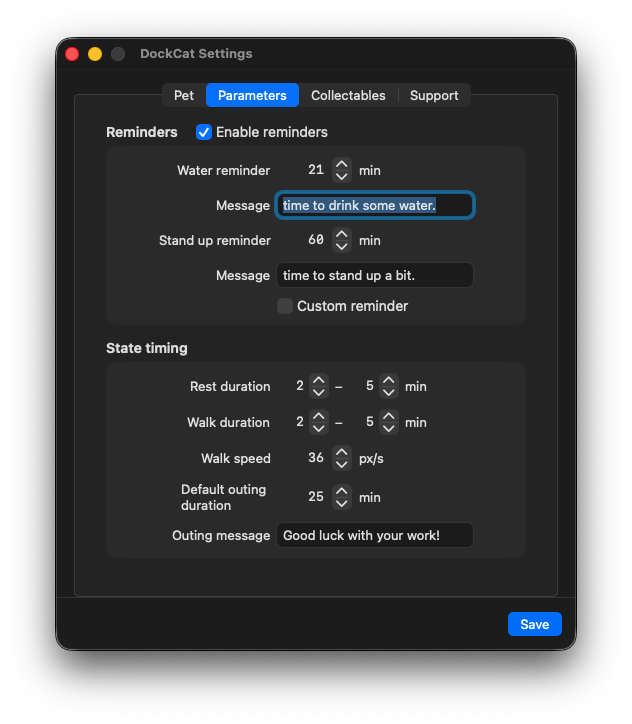The image size is (632, 724).
Task: Uncheck Enable reminders checkbox
Action: pos(204,132)
